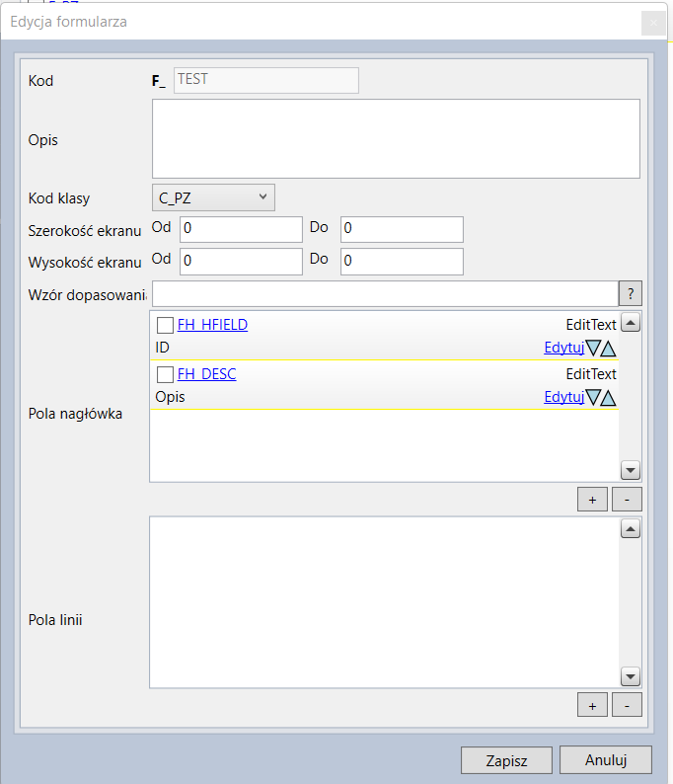The width and height of the screenshot is (673, 784).
Task: Close the Edycja formularza dialog
Action: click(653, 23)
